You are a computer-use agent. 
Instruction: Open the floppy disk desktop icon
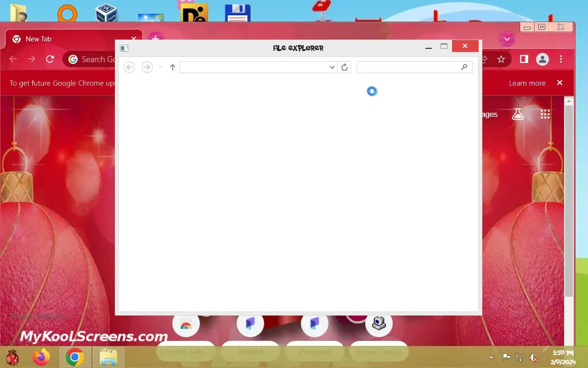click(237, 13)
